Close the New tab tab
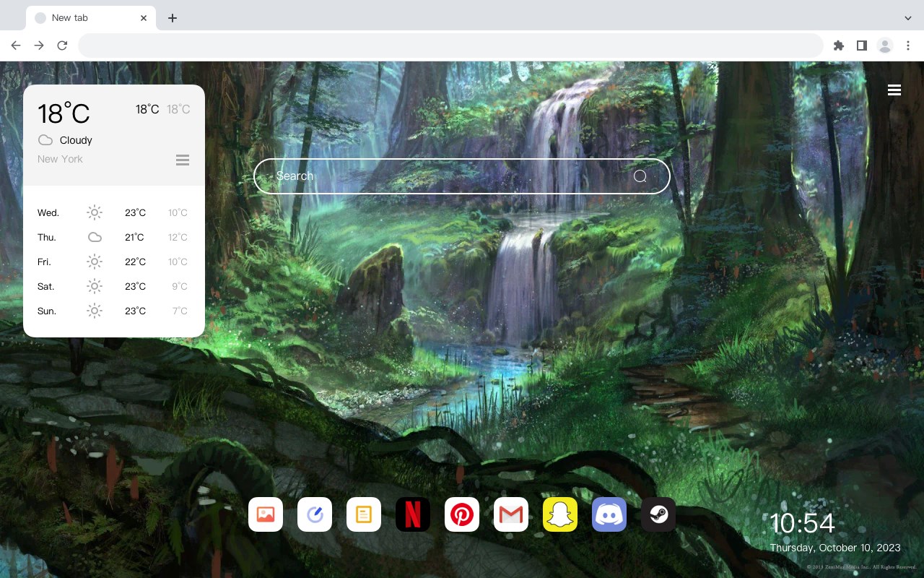 pyautogui.click(x=144, y=18)
